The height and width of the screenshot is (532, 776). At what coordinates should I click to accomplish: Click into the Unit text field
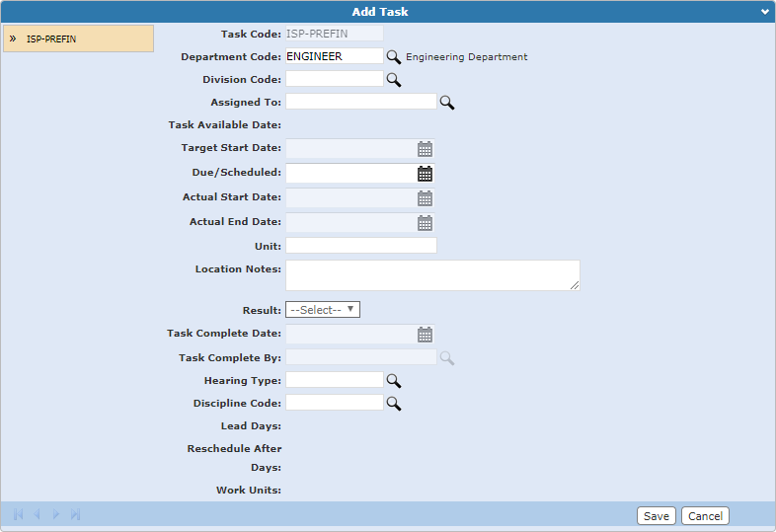(360, 246)
